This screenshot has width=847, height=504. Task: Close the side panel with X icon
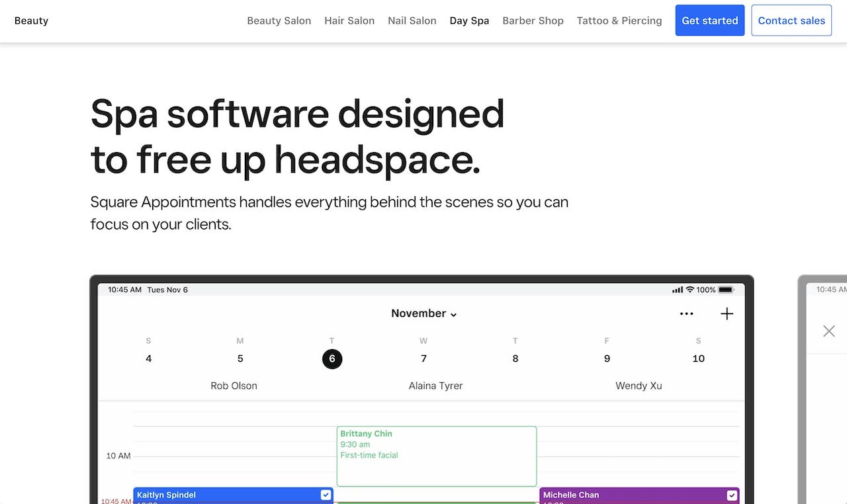click(x=828, y=331)
